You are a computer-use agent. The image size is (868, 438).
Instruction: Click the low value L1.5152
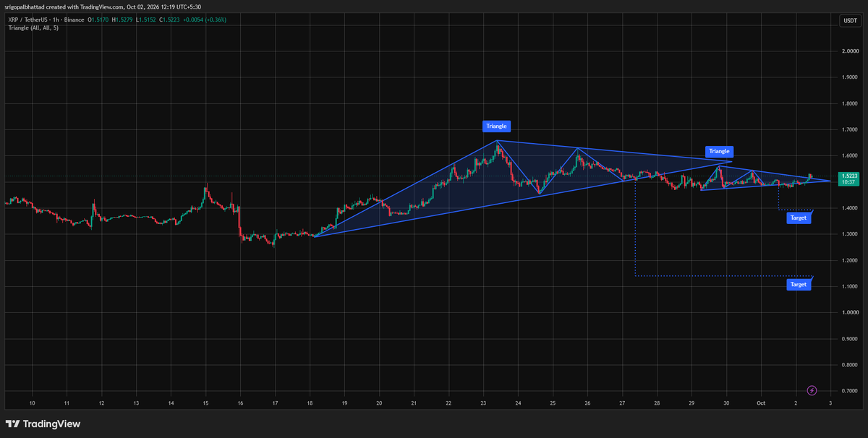tap(148, 20)
